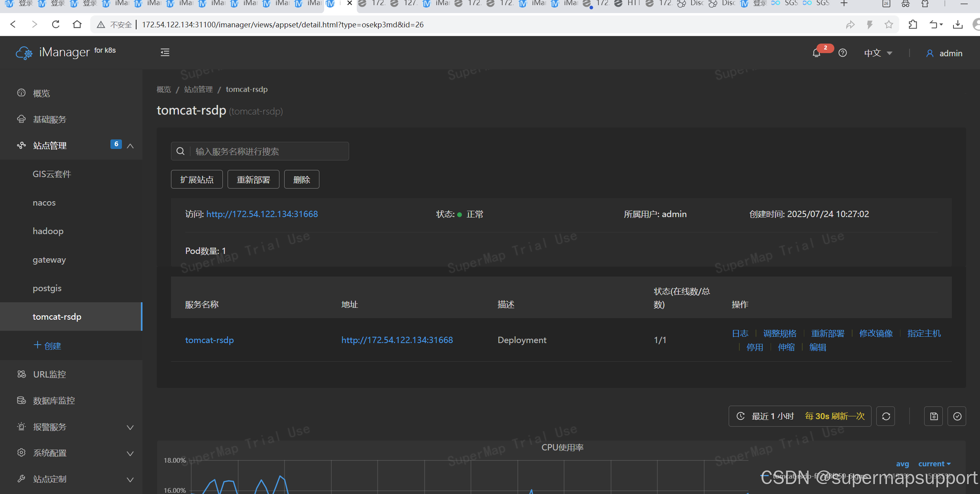Collapse 站点管理 section chevron
Viewport: 980px width, 494px height.
point(130,146)
